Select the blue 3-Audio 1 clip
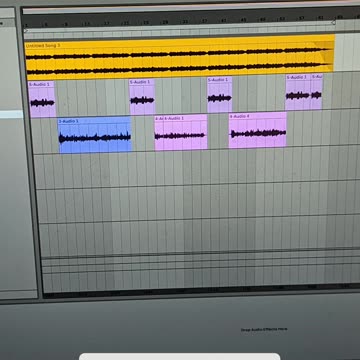 tap(95, 135)
